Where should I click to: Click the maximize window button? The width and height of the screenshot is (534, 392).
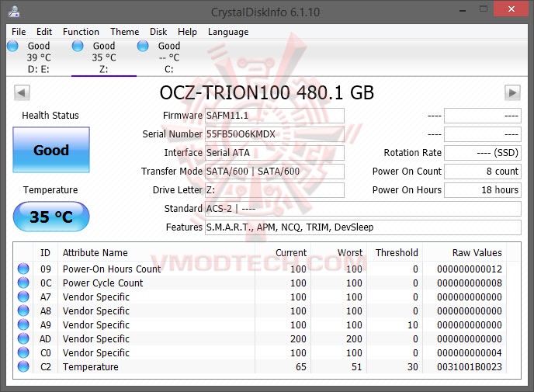click(484, 9)
